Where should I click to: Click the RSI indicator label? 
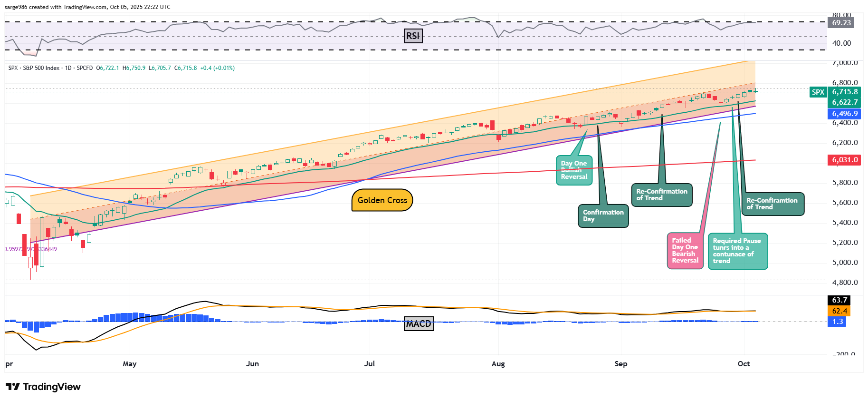click(x=413, y=36)
